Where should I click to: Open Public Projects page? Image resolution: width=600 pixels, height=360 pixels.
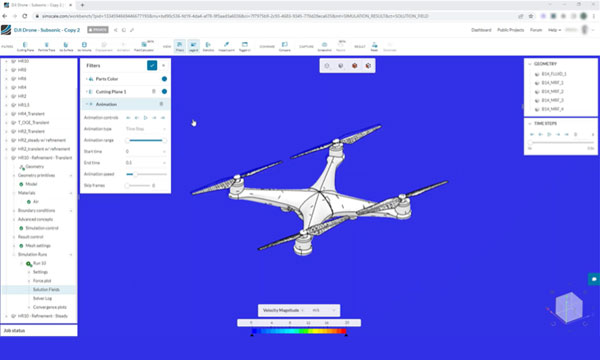pyautogui.click(x=510, y=30)
